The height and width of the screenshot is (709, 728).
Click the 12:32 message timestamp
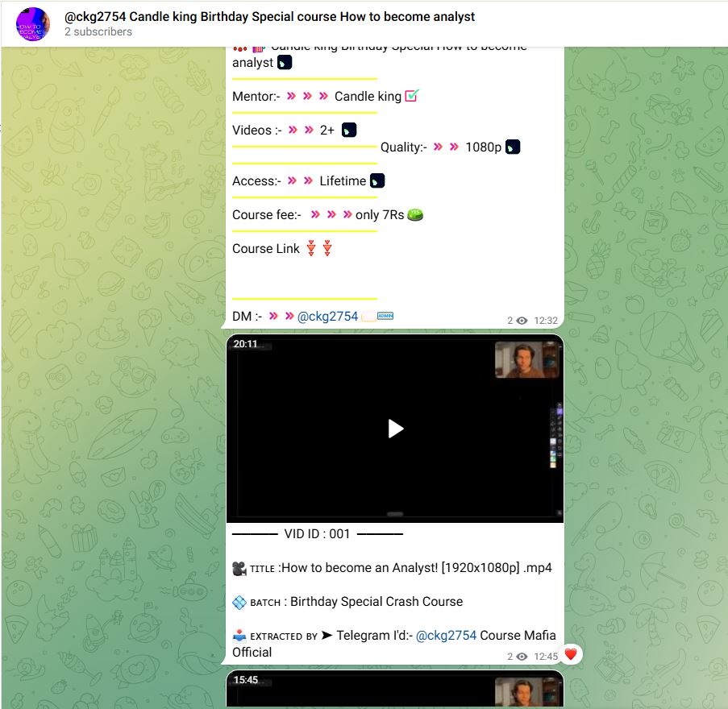pos(546,321)
